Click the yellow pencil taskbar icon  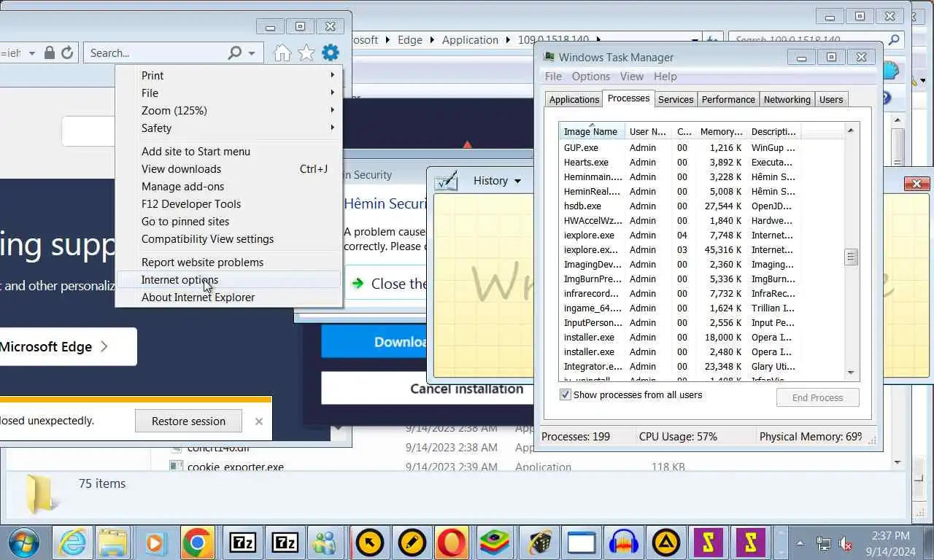coord(412,542)
